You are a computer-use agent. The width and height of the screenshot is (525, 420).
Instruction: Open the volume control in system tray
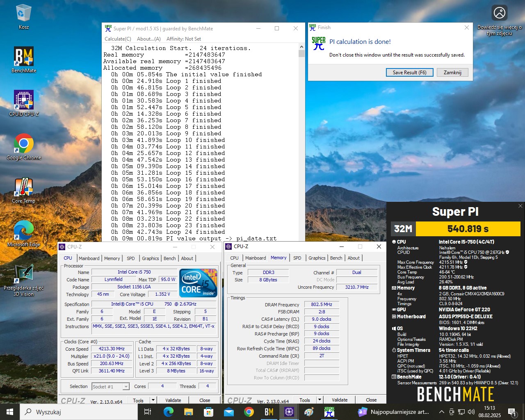(471, 412)
